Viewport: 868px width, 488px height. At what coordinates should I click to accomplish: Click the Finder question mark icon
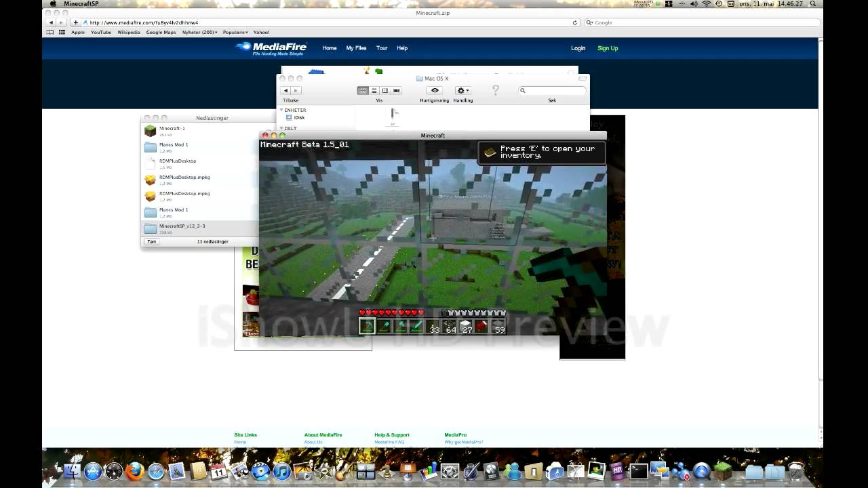(496, 90)
